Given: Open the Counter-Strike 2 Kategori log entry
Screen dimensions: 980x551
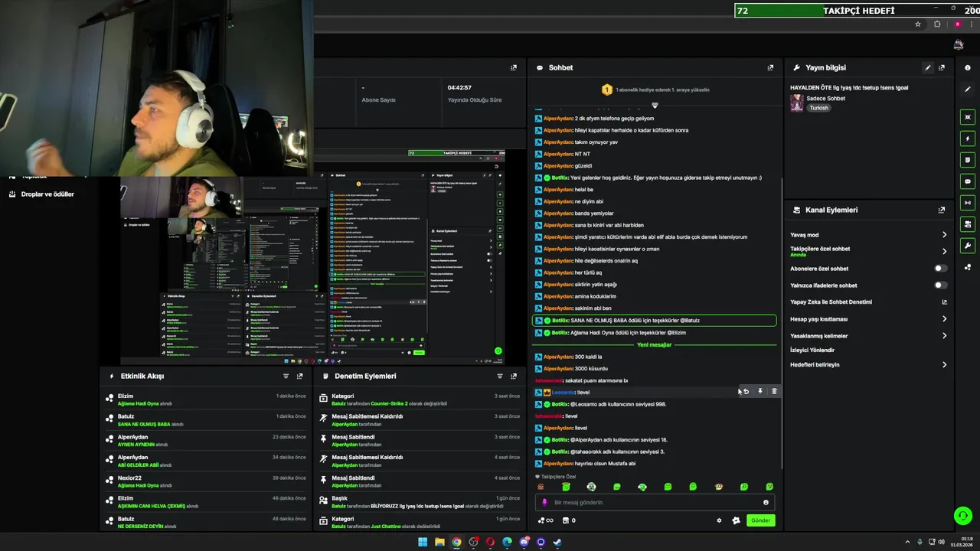Looking at the screenshot, I should (x=421, y=399).
